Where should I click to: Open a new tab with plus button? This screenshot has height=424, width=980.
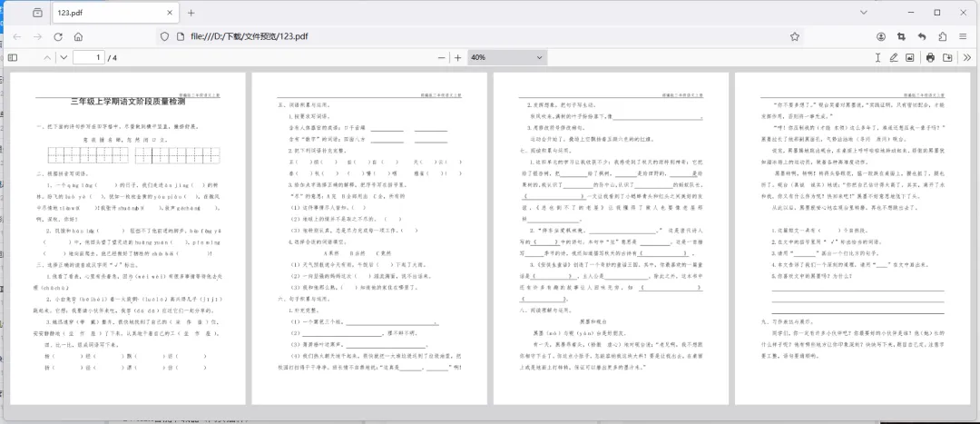coord(191,13)
